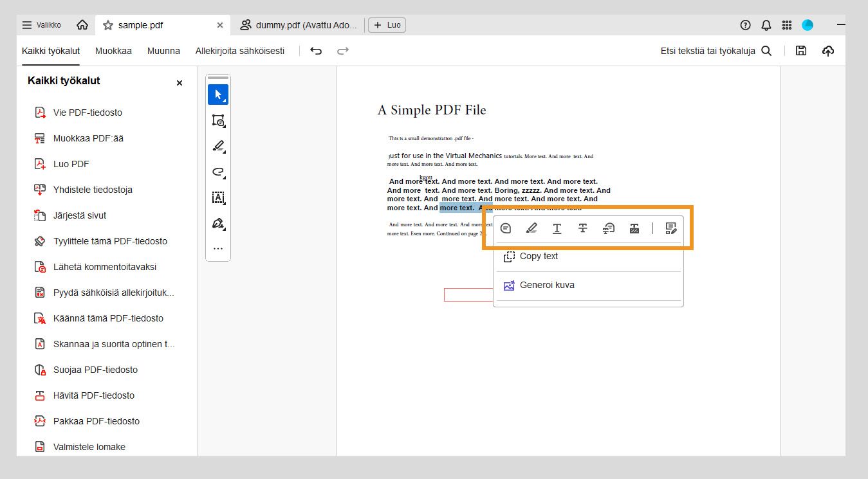The image size is (868, 479).
Task: Select the Kaikki työkalut tab
Action: (51, 51)
